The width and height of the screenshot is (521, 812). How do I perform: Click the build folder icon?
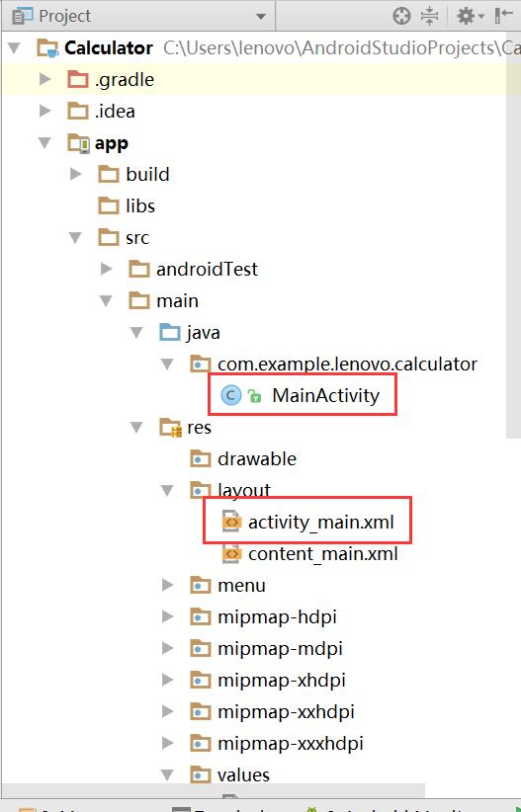click(109, 174)
